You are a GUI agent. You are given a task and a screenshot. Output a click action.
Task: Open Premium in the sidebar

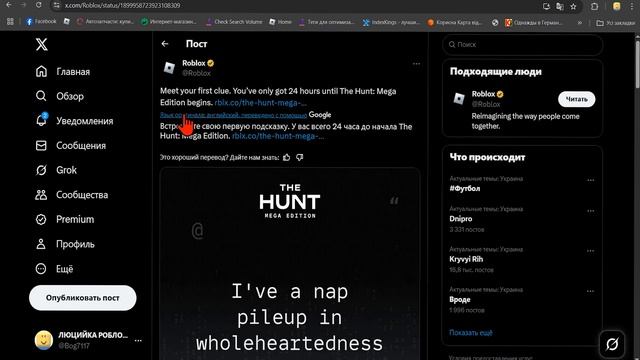[65, 220]
